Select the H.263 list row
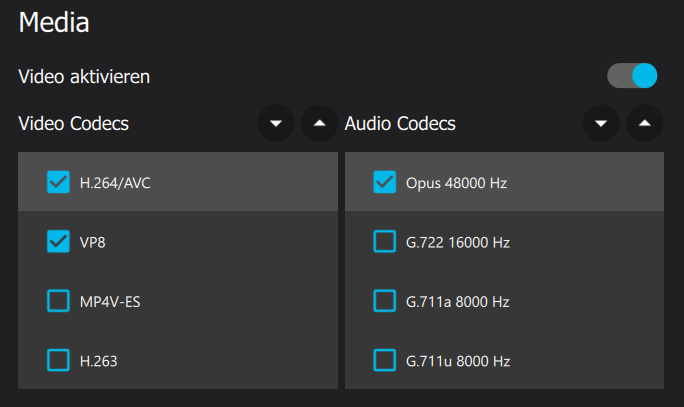Viewport: 684px width, 407px height. [178, 360]
